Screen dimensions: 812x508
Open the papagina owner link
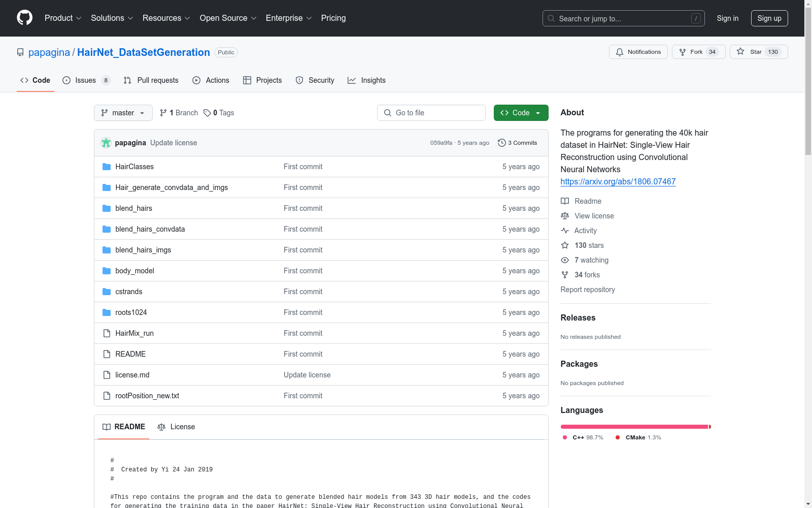tap(49, 52)
